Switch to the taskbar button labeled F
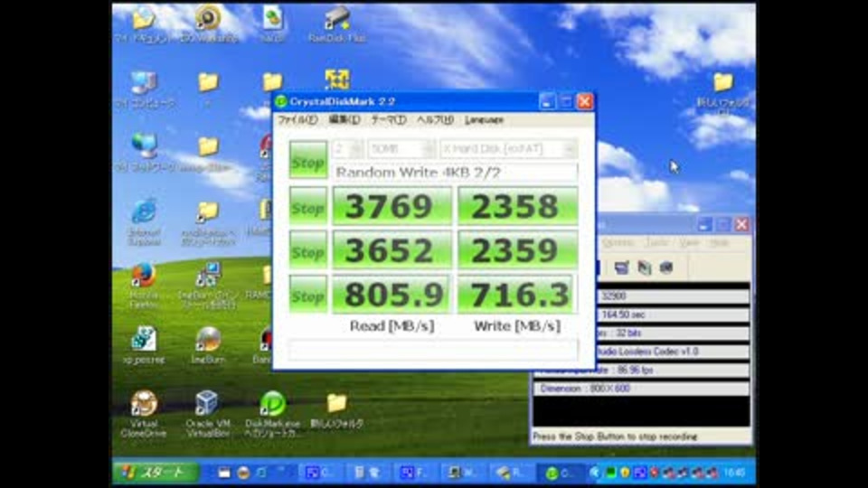Screen dimensions: 868x488 [x=416, y=473]
